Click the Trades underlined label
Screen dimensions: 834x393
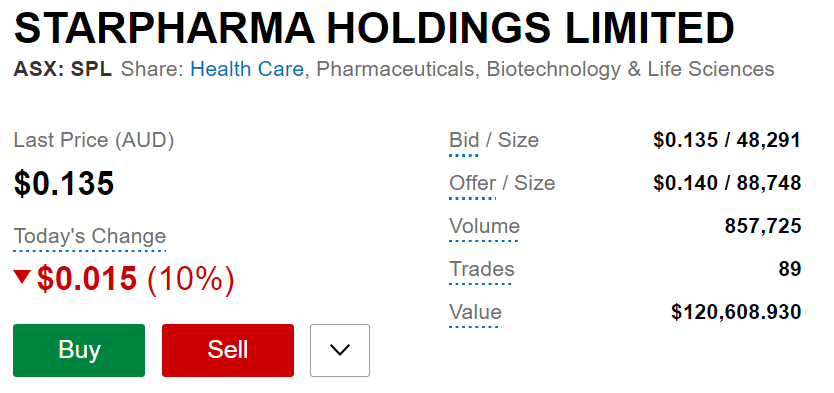pyautogui.click(x=482, y=269)
